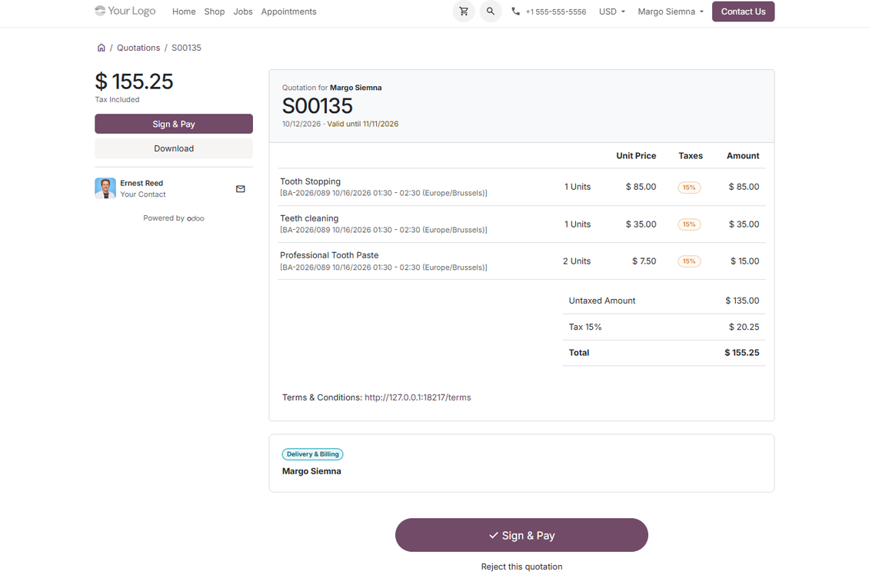
Task: Click the Amount column header
Action: tap(743, 156)
